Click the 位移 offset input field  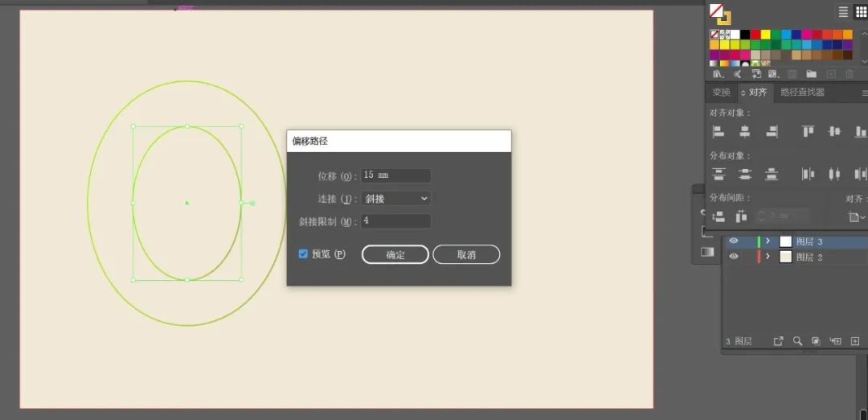click(395, 175)
